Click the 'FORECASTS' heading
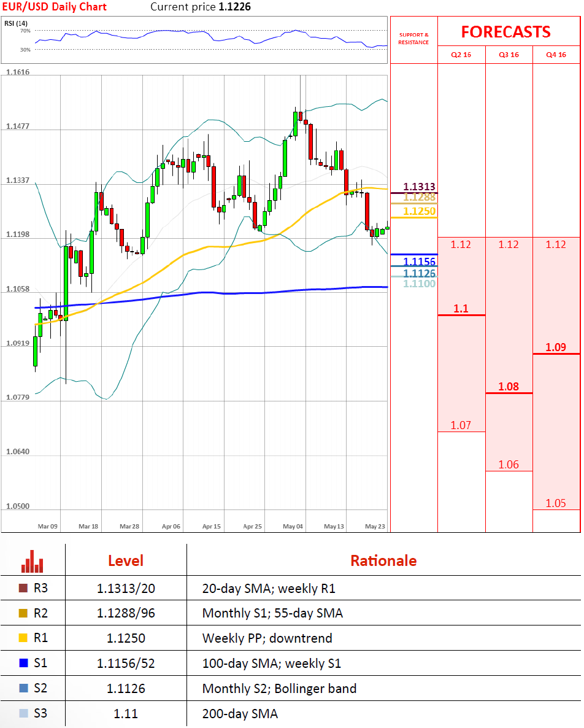 click(505, 31)
